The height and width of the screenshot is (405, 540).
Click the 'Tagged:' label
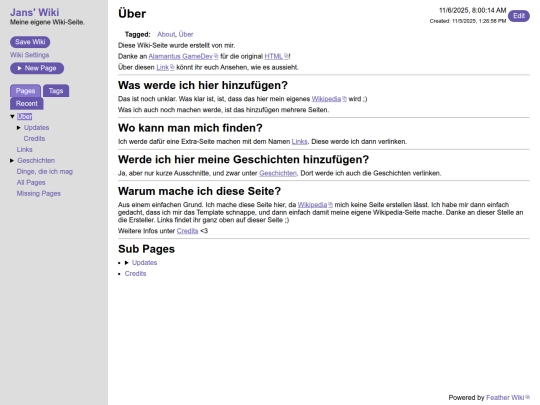pyautogui.click(x=137, y=34)
